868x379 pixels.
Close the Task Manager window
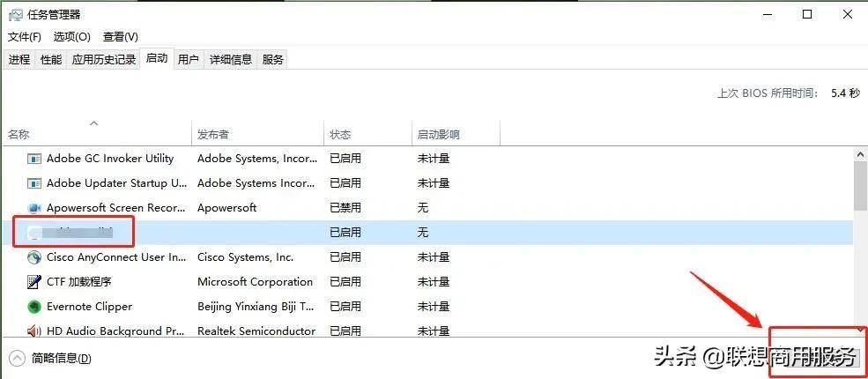(848, 15)
